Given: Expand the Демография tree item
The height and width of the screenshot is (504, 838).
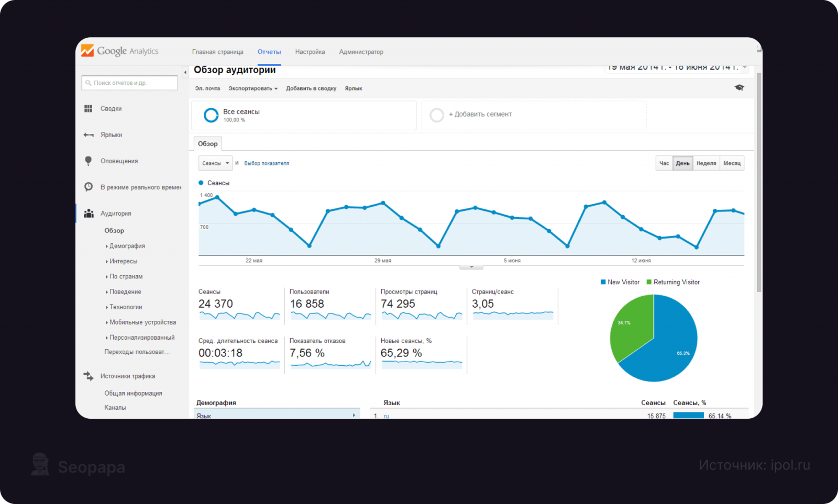Looking at the screenshot, I should click(x=125, y=246).
